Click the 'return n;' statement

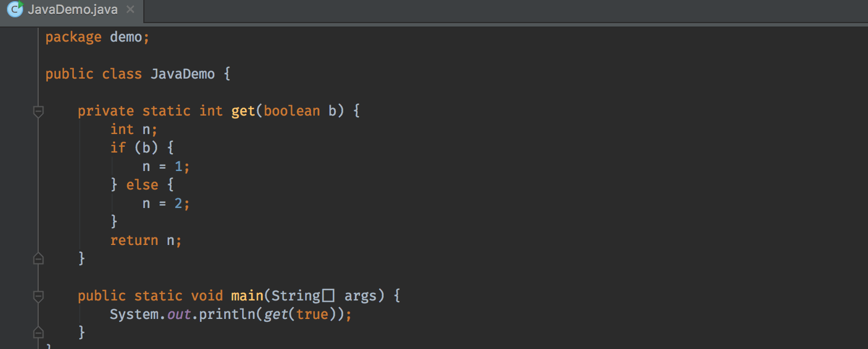click(146, 240)
